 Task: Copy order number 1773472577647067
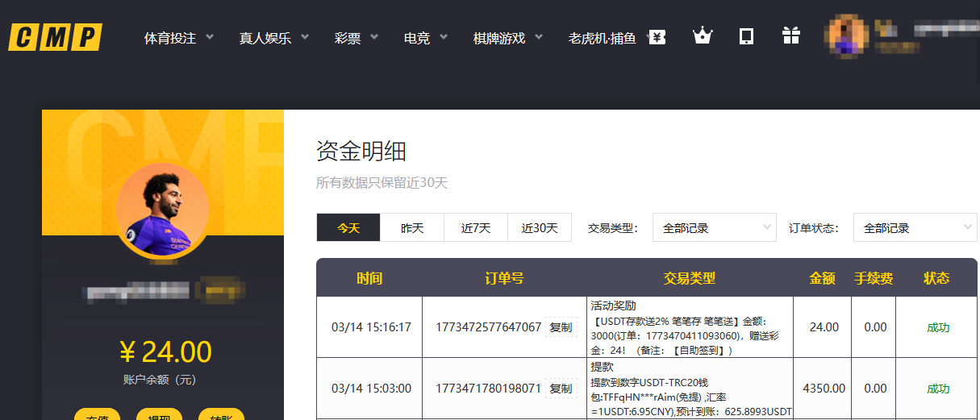point(561,327)
